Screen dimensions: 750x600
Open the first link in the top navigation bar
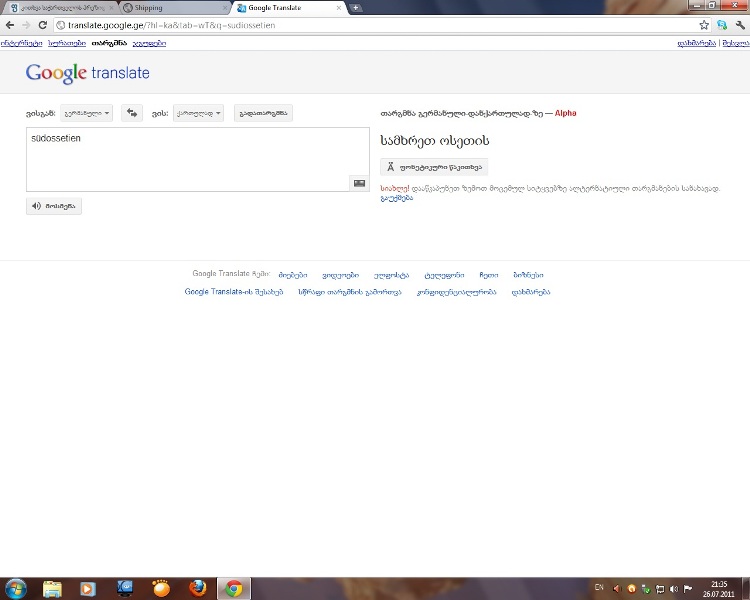(22, 43)
